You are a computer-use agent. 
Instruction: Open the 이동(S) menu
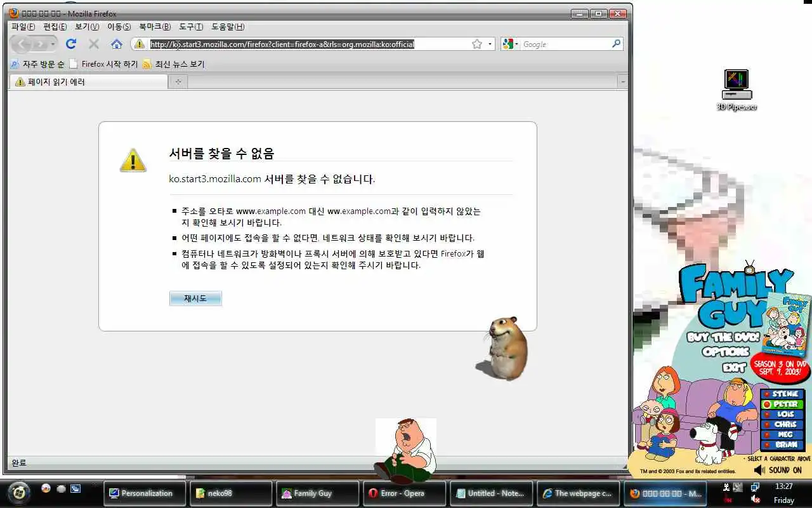click(119, 27)
